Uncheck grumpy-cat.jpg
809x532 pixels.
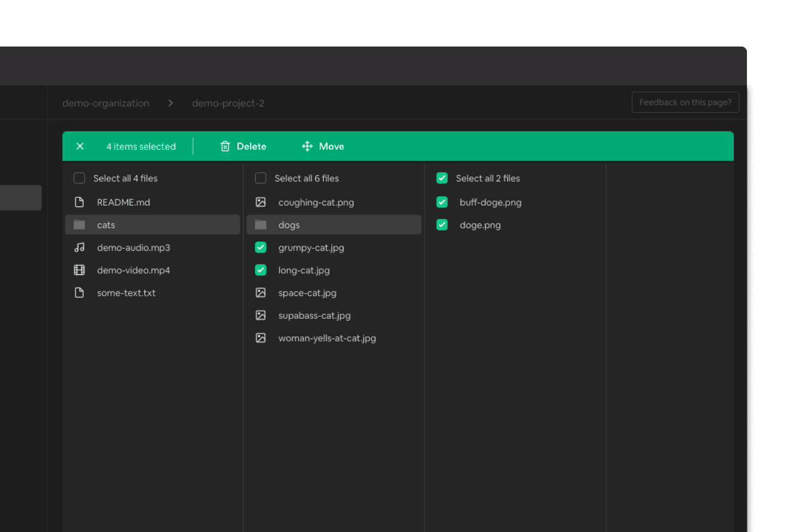tap(260, 247)
